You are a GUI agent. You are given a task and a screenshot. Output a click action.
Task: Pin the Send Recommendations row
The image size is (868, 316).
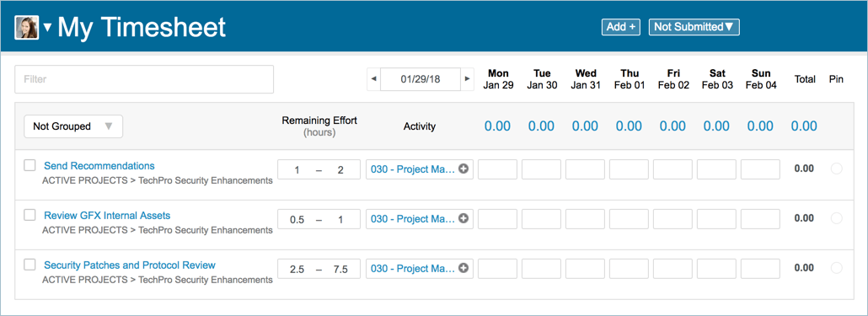click(x=837, y=169)
